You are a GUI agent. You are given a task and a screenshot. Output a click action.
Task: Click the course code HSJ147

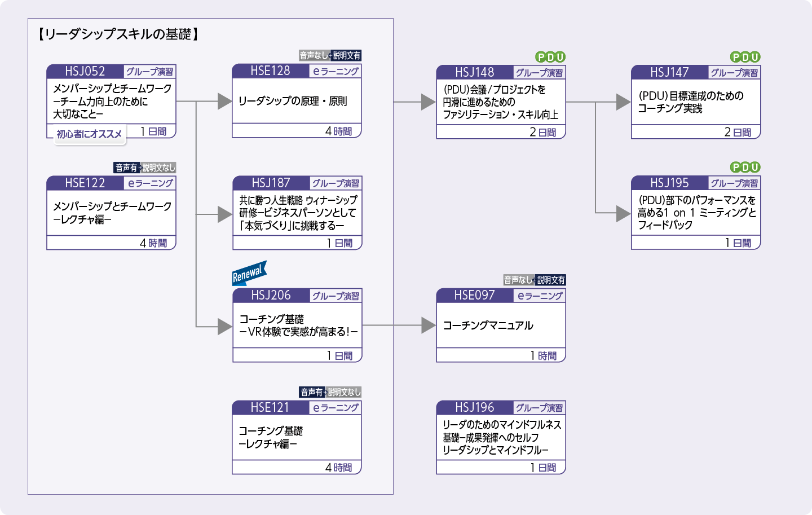670,72
